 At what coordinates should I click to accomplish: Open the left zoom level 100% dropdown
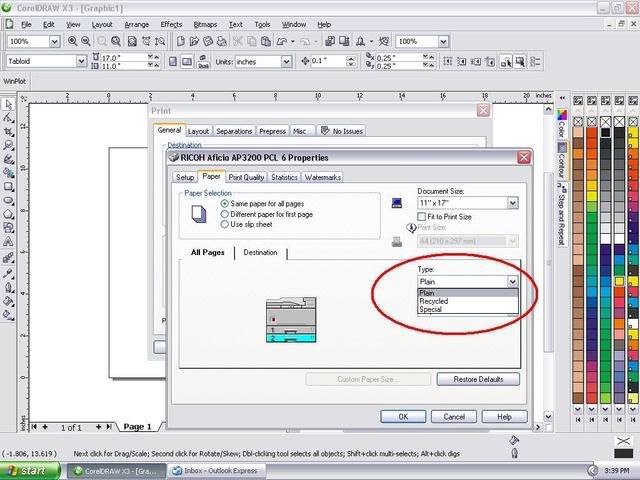click(54, 41)
